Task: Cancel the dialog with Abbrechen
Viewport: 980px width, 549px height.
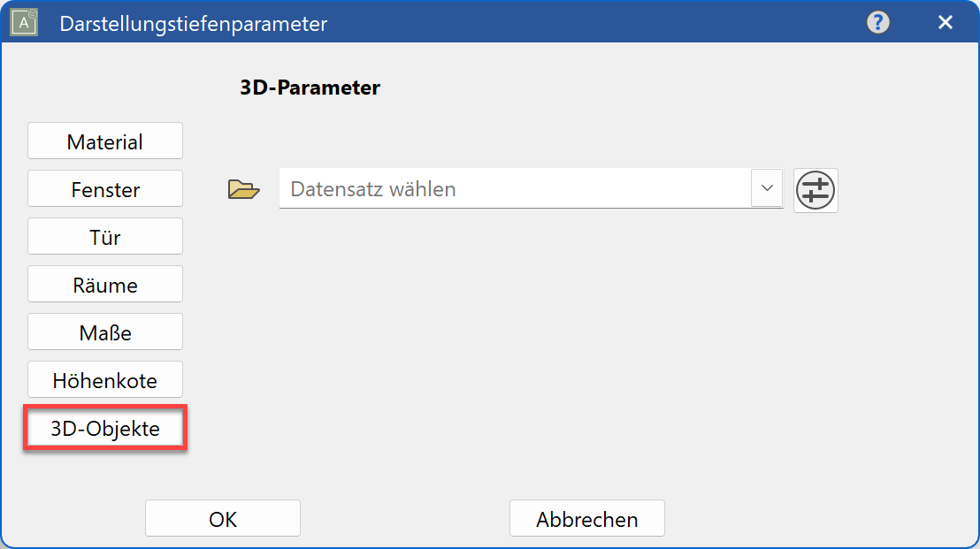Action: tap(586, 518)
